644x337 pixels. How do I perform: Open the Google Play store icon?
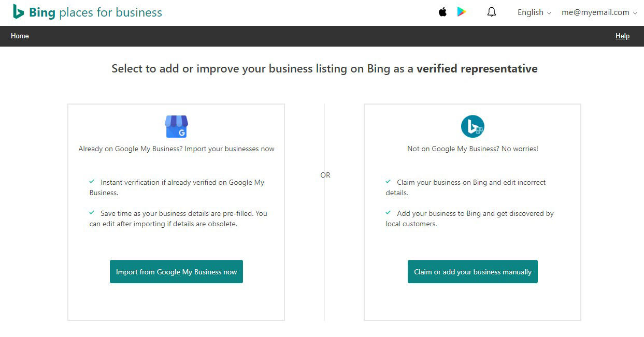(463, 12)
